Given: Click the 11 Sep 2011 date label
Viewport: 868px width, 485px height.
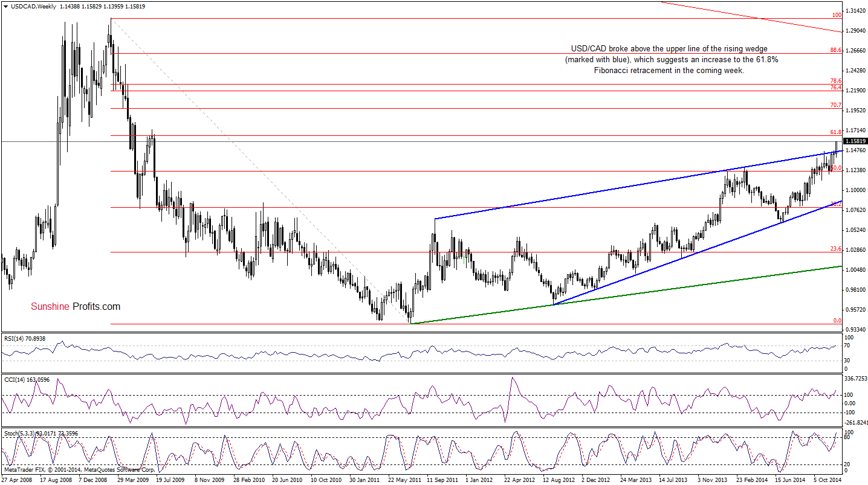Looking at the screenshot, I should (444, 480).
